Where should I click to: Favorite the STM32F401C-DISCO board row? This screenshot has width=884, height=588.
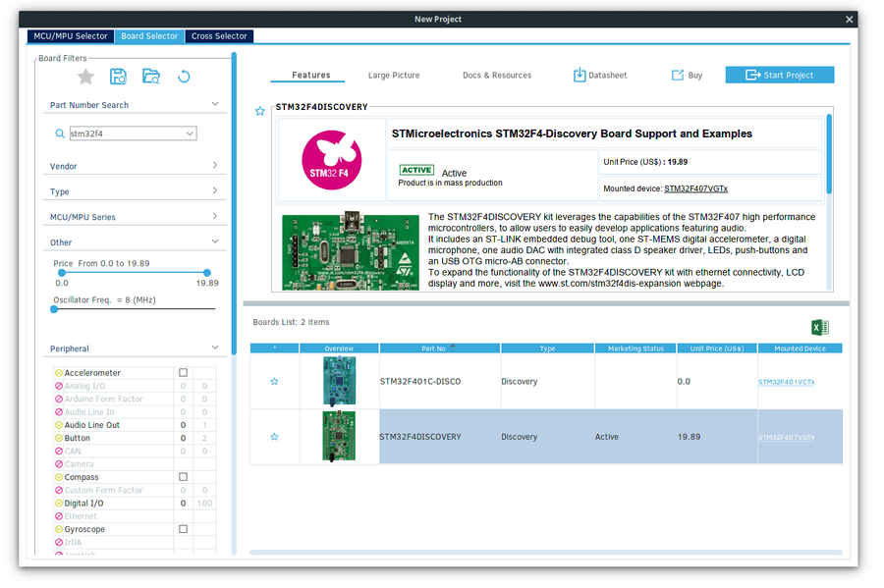click(274, 381)
